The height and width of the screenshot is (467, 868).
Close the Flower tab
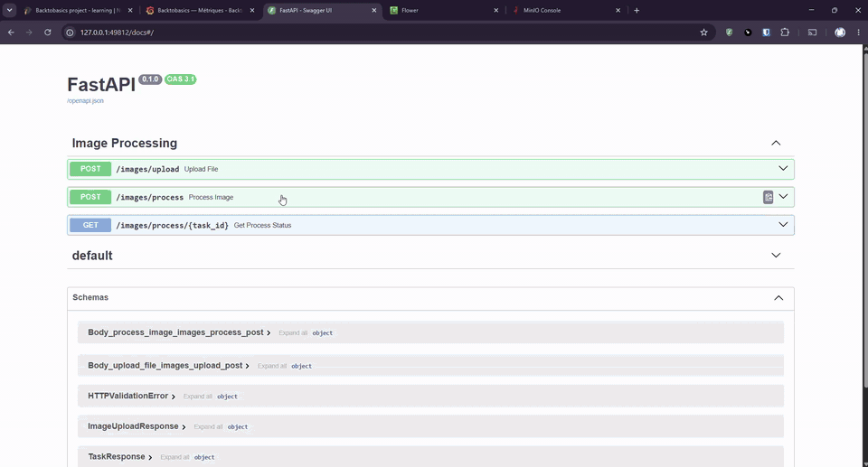[496, 10]
